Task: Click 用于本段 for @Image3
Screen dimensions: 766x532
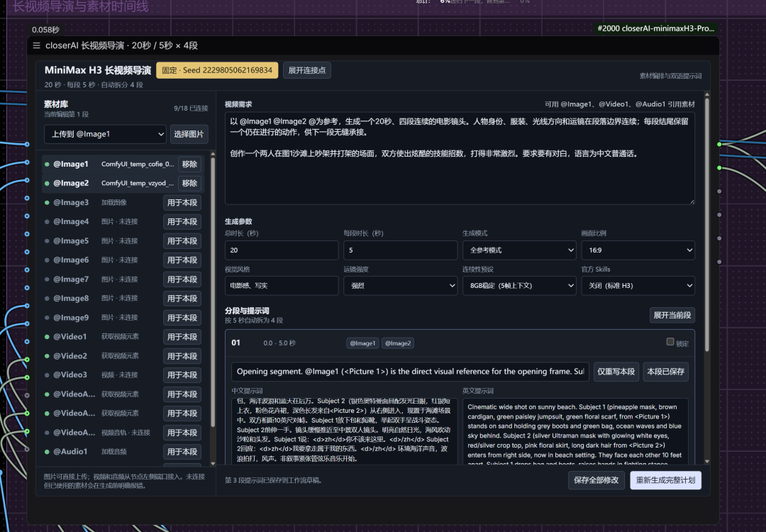Action: (182, 203)
